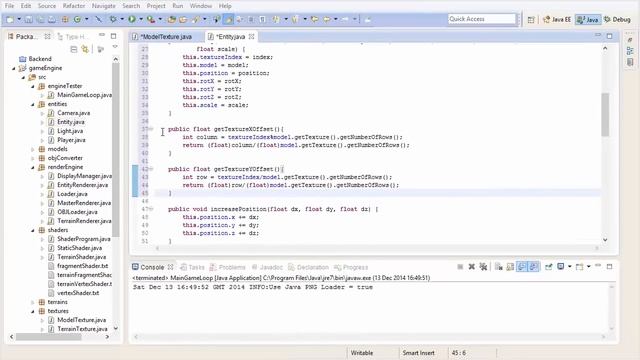Open the Navigate menu
The width and height of the screenshot is (640, 360).
(x=103, y=6)
